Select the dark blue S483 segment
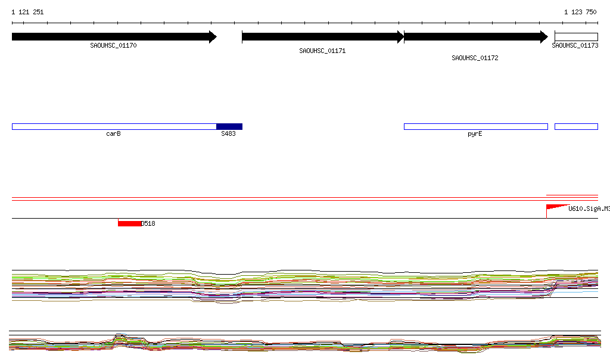610x364 pixels. [x=229, y=126]
